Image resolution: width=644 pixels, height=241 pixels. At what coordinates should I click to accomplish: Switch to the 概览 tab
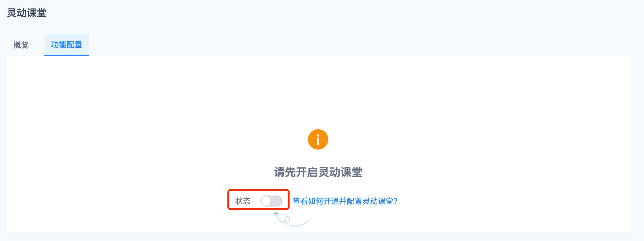[21, 45]
